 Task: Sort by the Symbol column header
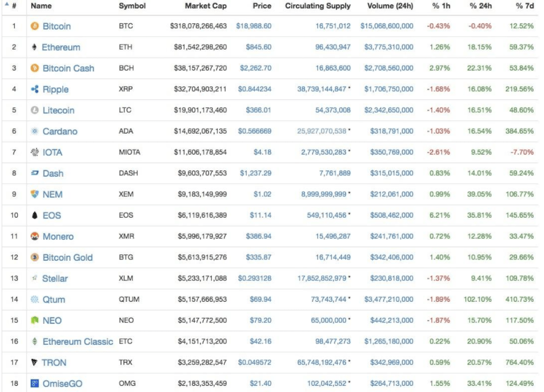[132, 6]
